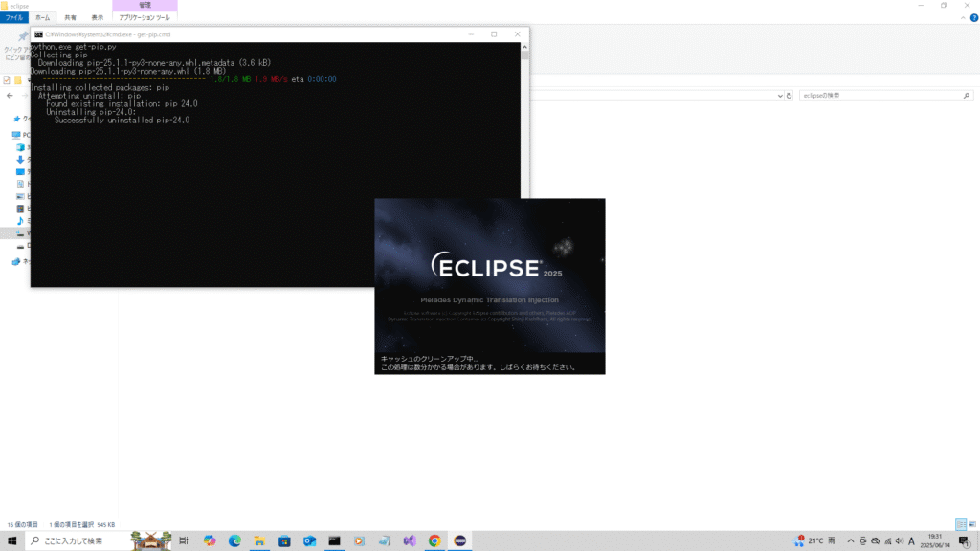Select the Downloads folder in navigation pane
Image resolution: width=980 pixels, height=551 pixels.
pyautogui.click(x=21, y=160)
